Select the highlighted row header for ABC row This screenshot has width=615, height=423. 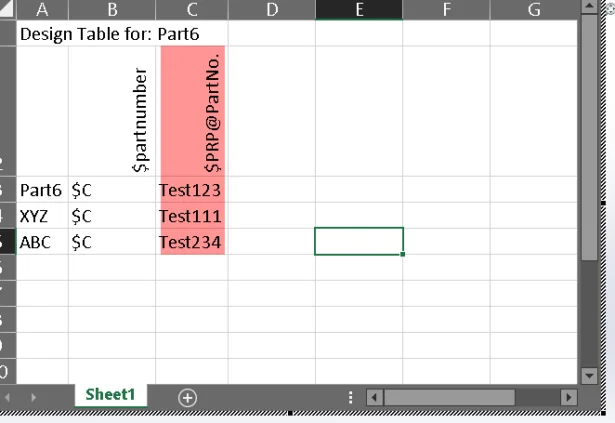[7, 242]
